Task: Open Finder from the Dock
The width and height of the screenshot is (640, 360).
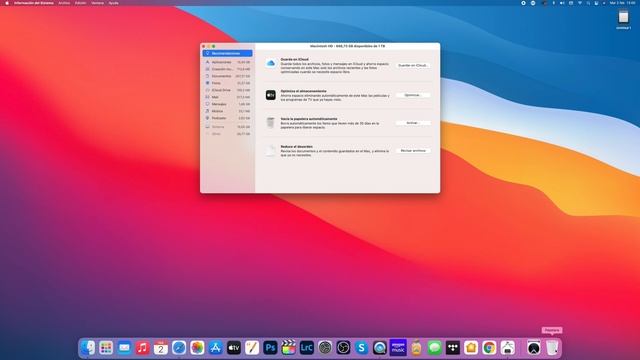Action: [88, 348]
